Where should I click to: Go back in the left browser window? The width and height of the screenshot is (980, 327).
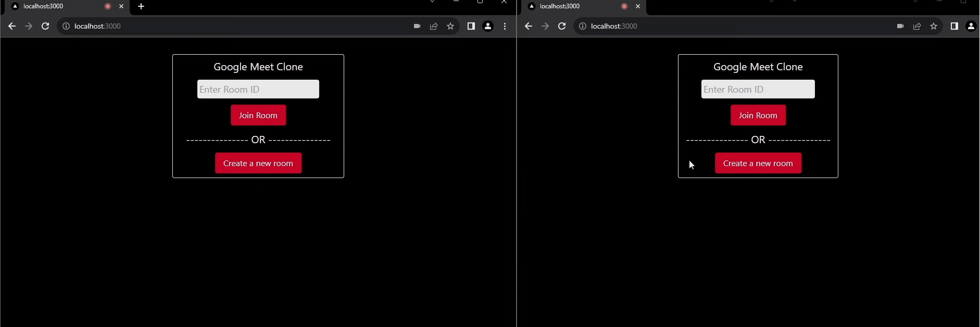point(12,26)
